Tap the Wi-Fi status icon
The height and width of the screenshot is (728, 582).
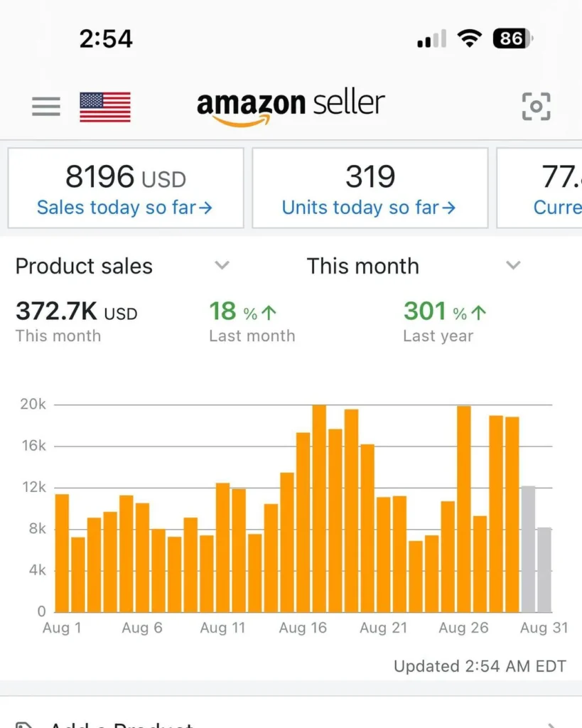click(469, 38)
